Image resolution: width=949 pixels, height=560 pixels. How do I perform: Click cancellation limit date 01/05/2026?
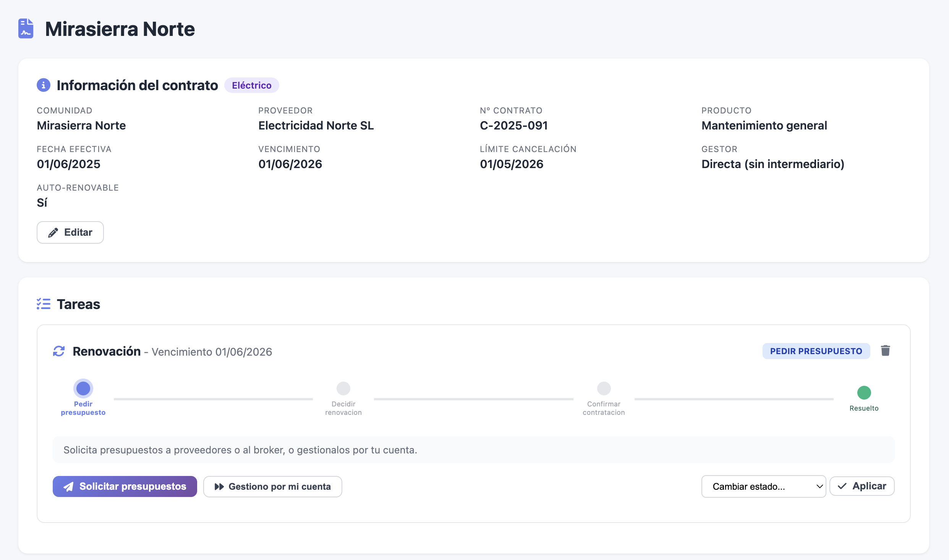[512, 164]
